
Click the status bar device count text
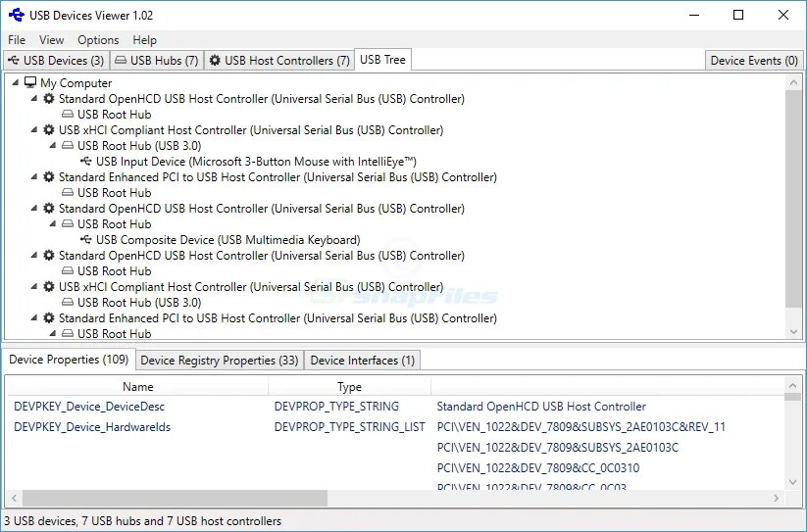[x=142, y=521]
